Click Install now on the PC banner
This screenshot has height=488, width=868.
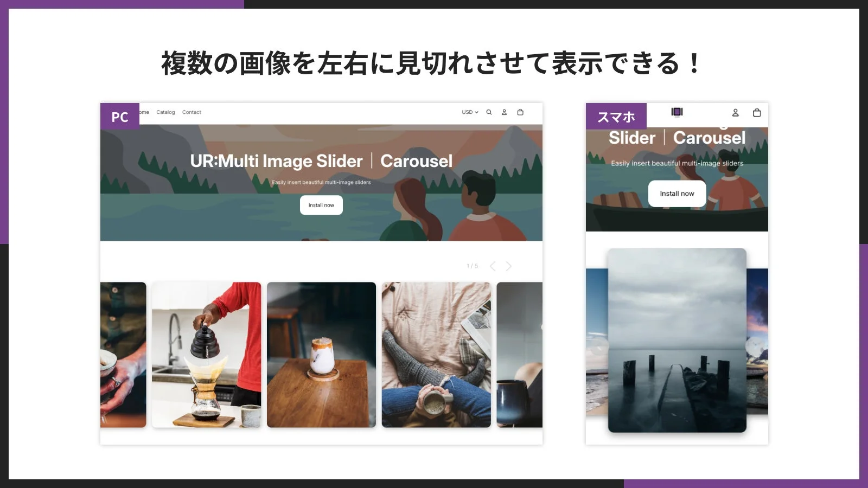tap(321, 205)
